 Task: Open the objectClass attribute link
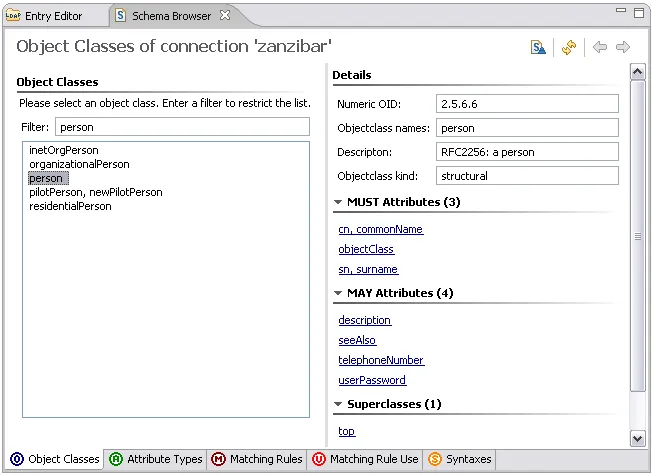point(366,249)
